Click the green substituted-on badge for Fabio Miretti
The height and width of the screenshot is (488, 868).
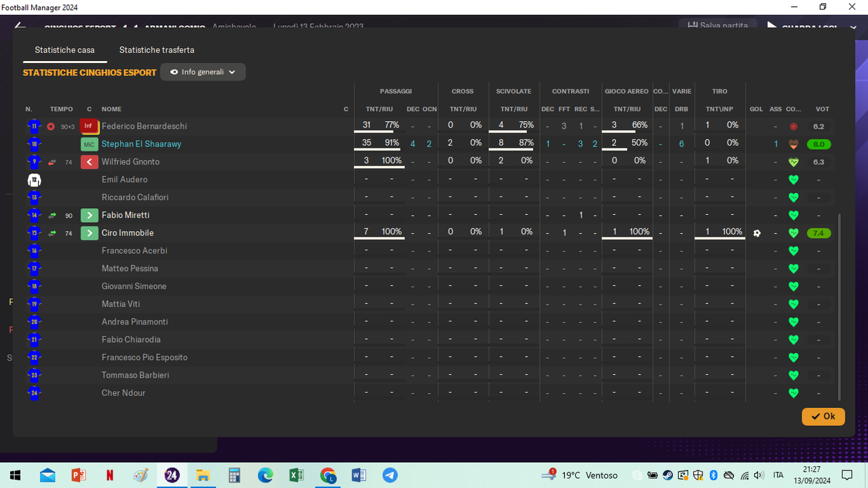(x=90, y=216)
